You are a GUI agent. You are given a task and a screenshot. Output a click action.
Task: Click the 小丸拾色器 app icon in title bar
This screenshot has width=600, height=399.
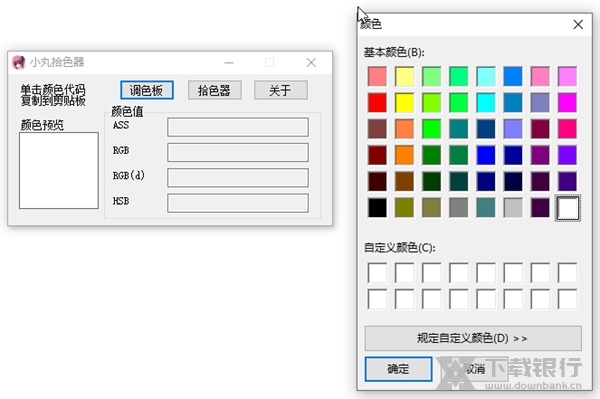coord(18,62)
